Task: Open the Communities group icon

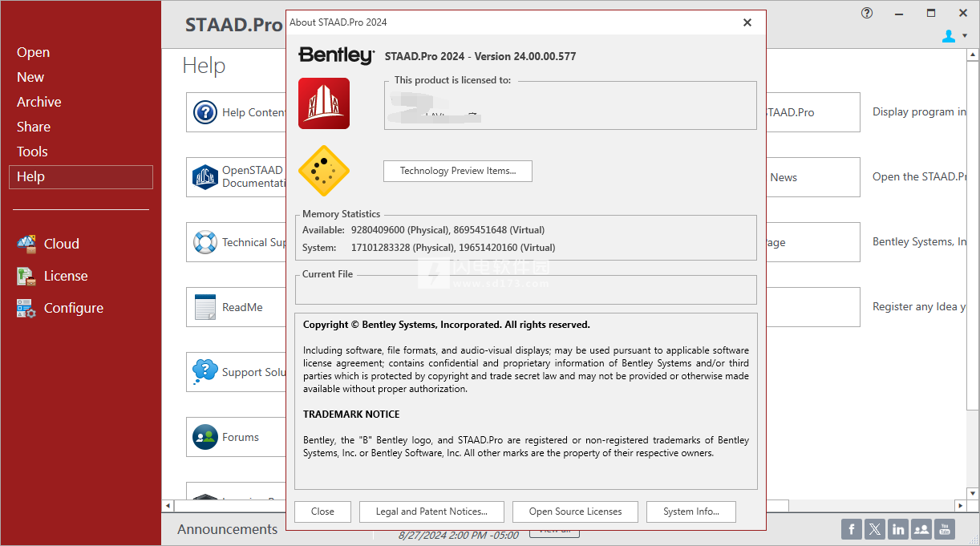Action: pyautogui.click(x=921, y=529)
